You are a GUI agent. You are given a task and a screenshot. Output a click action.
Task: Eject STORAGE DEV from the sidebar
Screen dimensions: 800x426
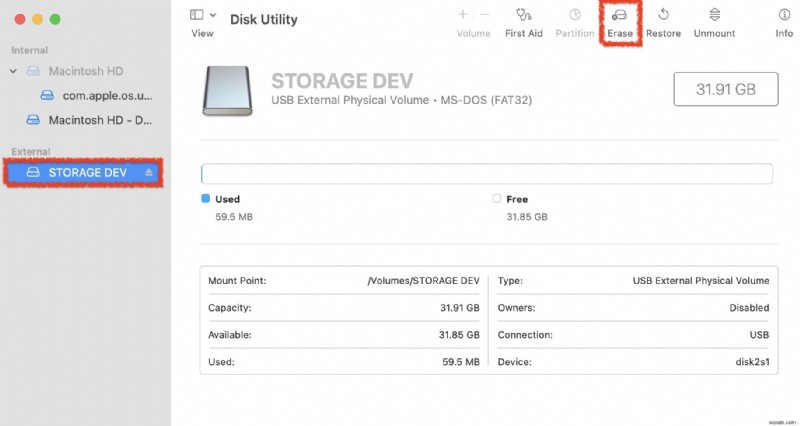[149, 173]
